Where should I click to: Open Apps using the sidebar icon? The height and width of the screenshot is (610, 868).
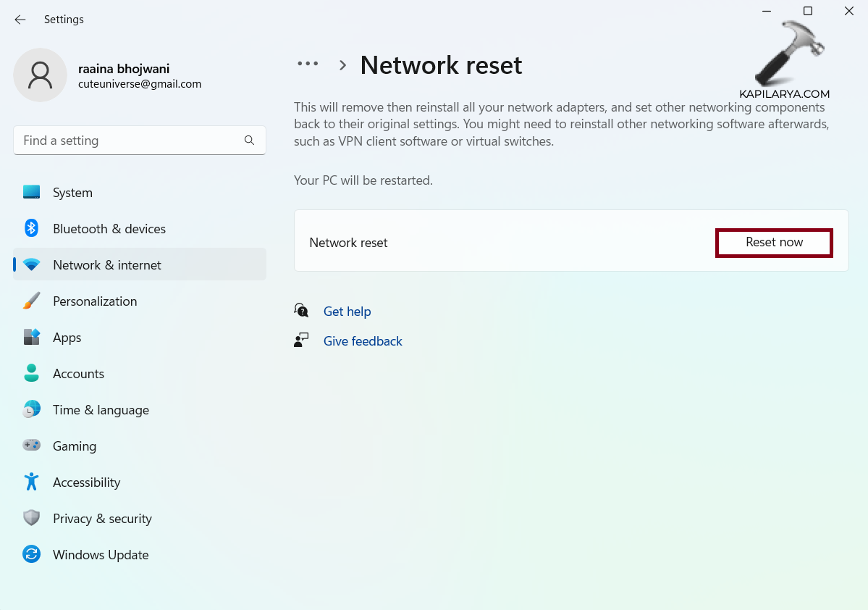(31, 338)
